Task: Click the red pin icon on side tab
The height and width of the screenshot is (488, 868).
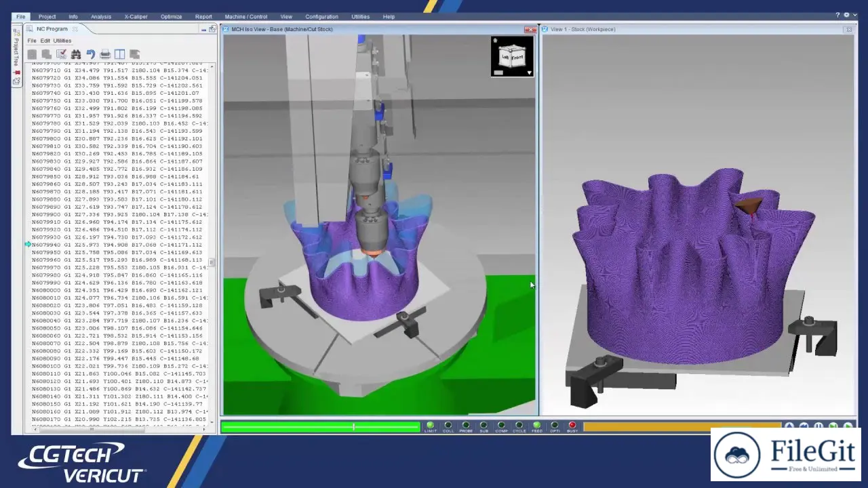Action: pyautogui.click(x=16, y=71)
